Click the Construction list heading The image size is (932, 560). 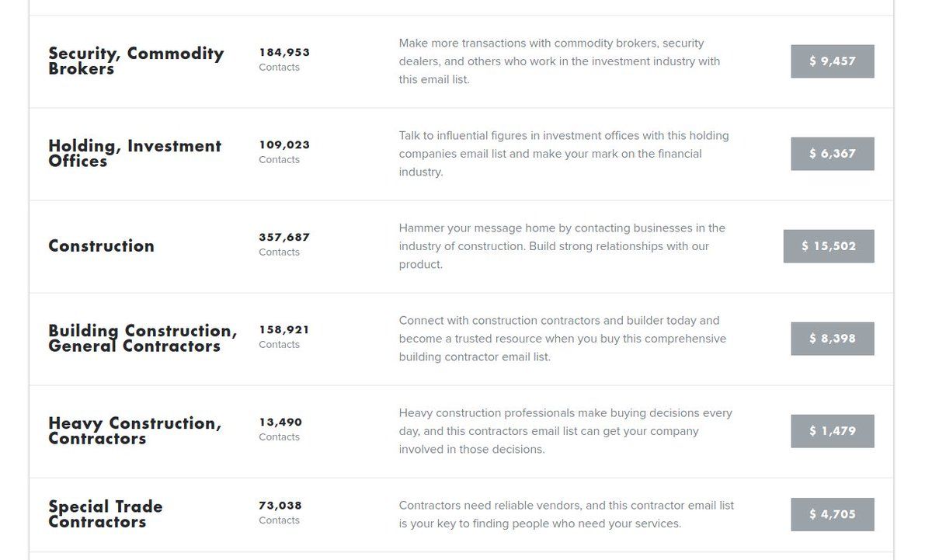coord(101,246)
